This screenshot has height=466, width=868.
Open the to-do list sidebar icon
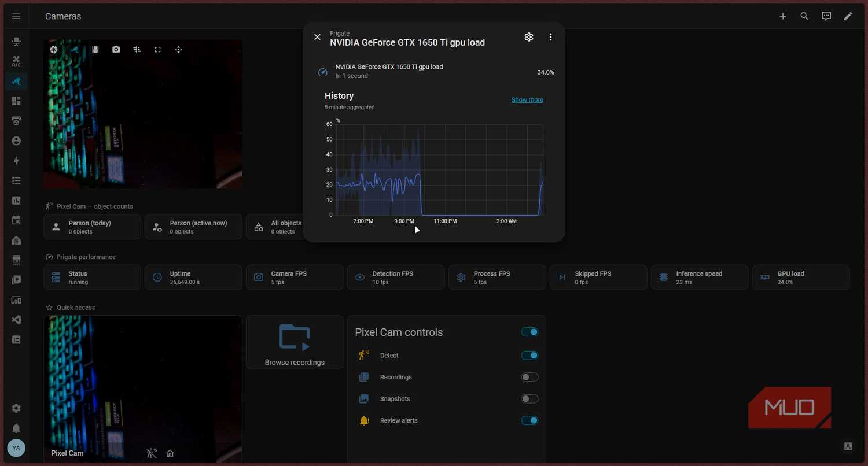(x=16, y=181)
